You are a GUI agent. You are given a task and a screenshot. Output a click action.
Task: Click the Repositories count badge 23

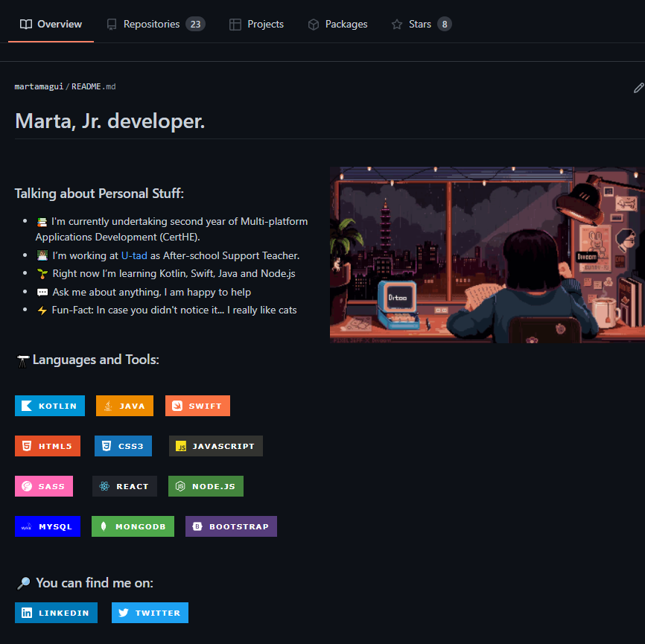point(195,25)
